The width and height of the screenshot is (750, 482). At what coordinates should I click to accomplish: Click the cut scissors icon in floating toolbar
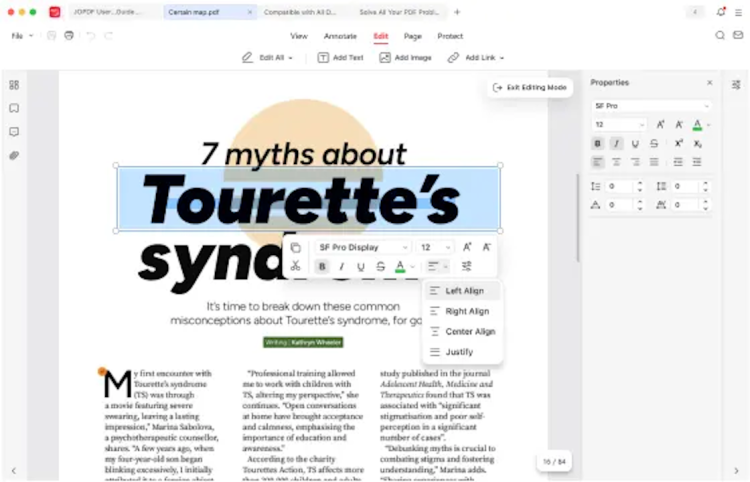(x=295, y=266)
